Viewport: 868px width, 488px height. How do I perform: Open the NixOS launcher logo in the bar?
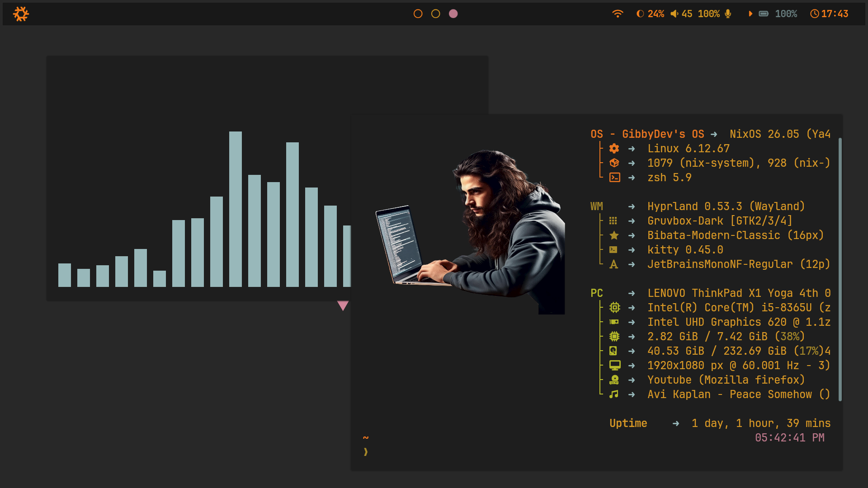(21, 14)
